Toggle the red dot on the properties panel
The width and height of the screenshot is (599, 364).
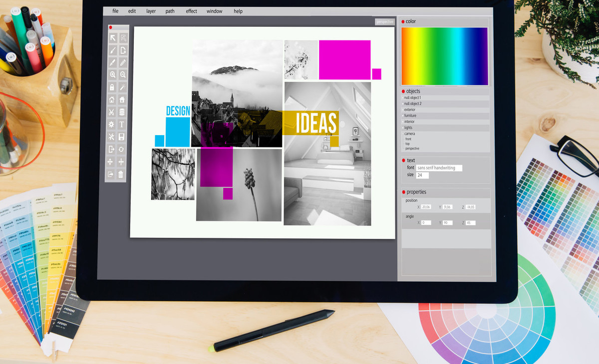coord(403,192)
